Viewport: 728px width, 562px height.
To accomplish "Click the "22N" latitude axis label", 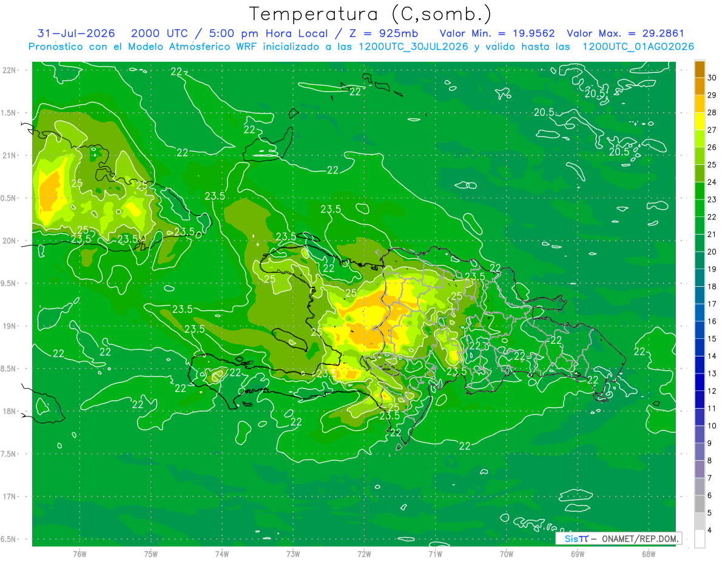I will point(9,70).
